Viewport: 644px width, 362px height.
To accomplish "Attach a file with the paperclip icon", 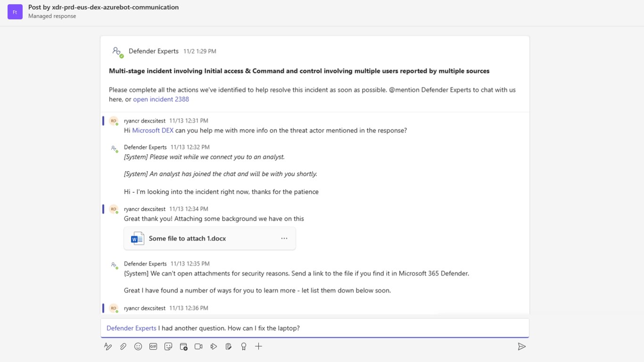I will (123, 346).
